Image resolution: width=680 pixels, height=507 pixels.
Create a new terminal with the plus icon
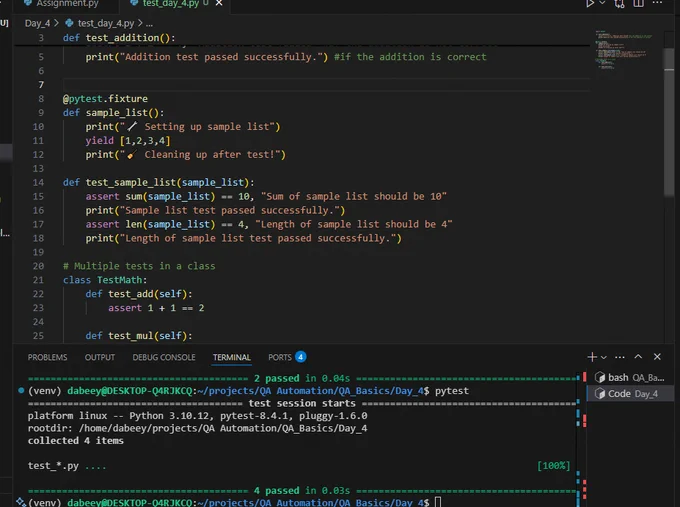point(592,357)
